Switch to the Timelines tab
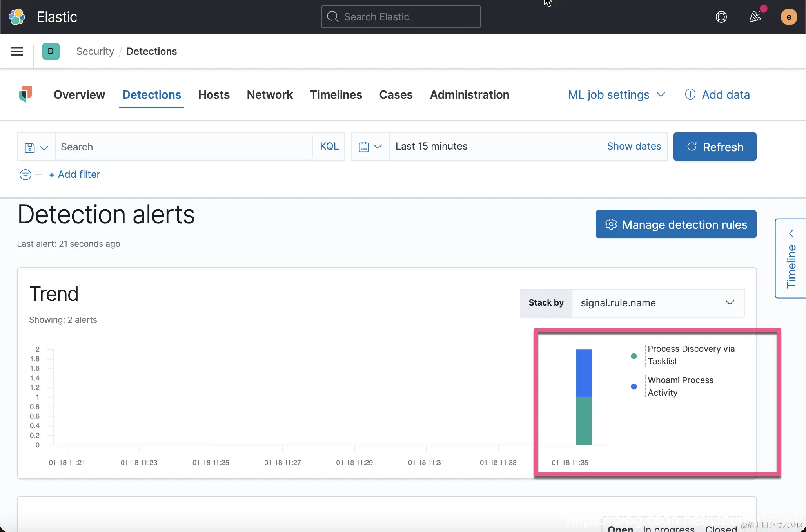 click(x=336, y=95)
